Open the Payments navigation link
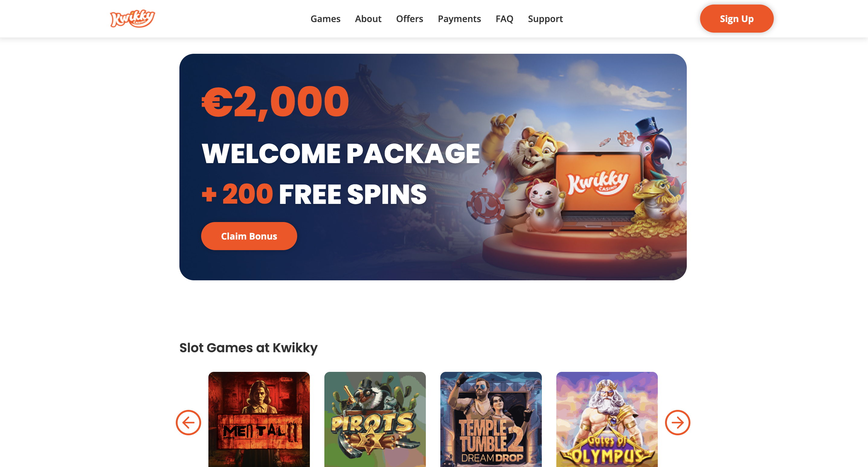This screenshot has width=868, height=467. (459, 19)
